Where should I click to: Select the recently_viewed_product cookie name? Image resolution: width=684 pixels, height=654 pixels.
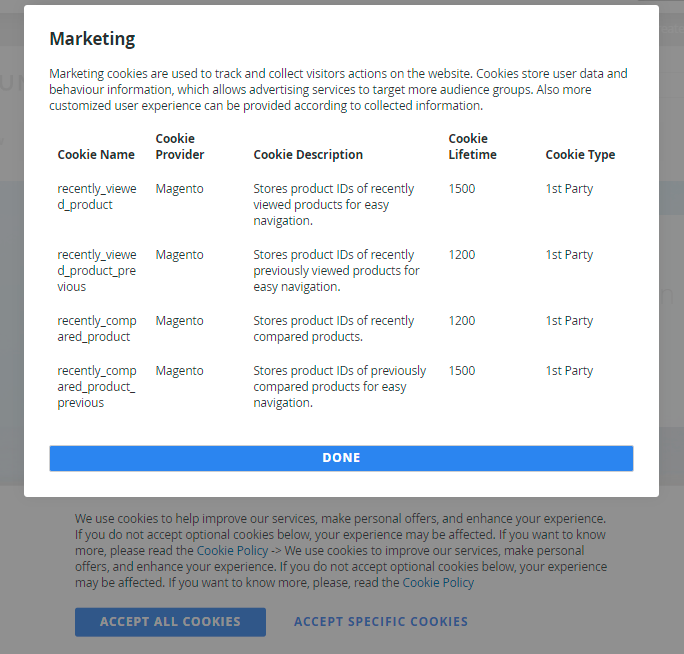tap(97, 197)
